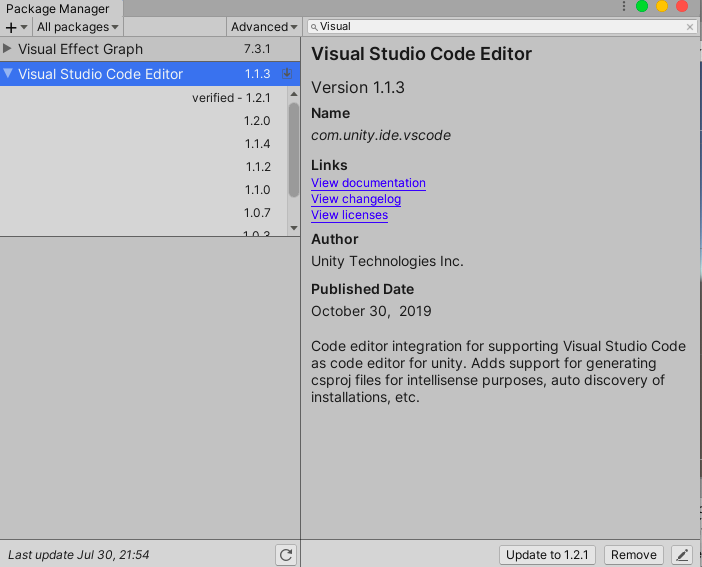
Task: Open the View documentation link
Action: [368, 183]
